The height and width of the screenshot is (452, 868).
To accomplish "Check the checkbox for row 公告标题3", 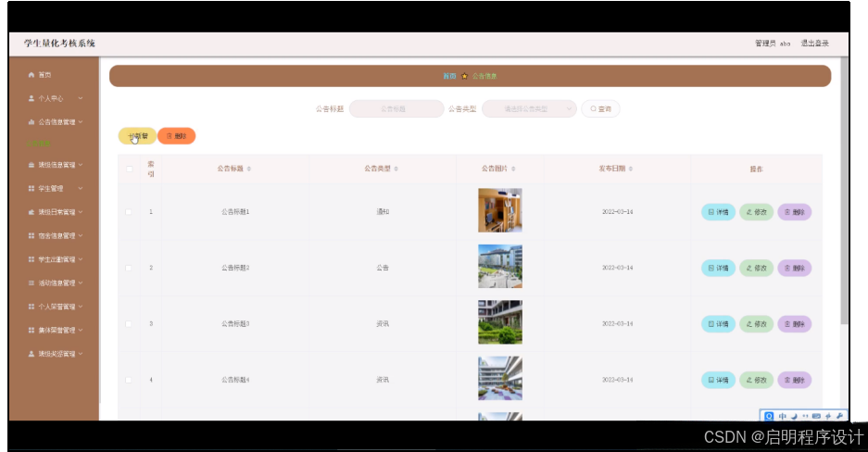I will click(129, 323).
